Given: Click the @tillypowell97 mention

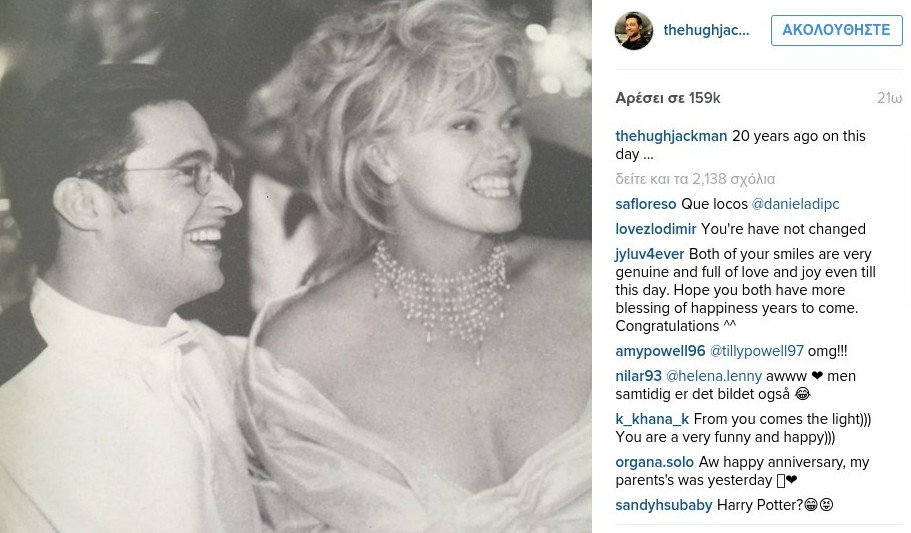Looking at the screenshot, I should [757, 351].
